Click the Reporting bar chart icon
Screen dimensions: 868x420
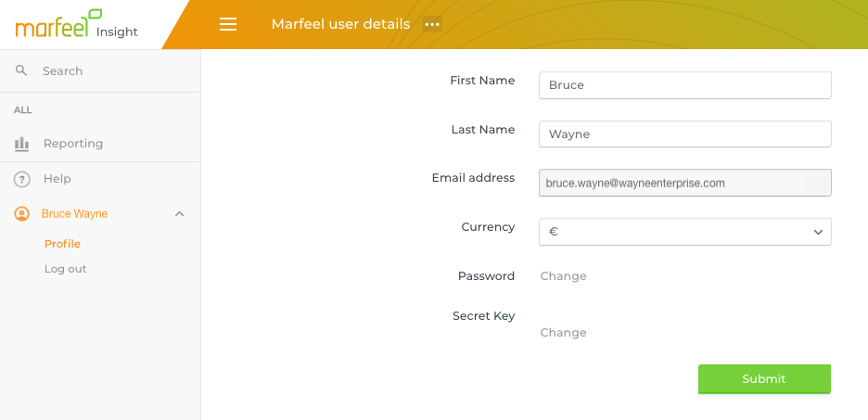pos(21,144)
